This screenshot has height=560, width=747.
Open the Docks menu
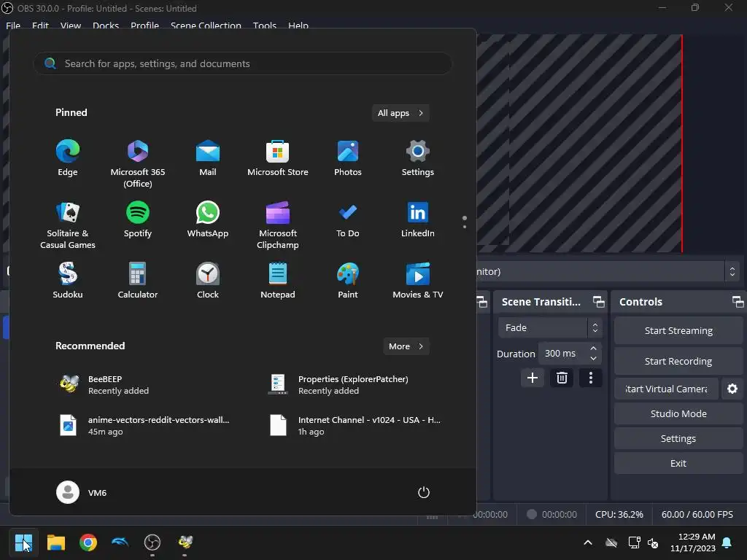click(106, 26)
